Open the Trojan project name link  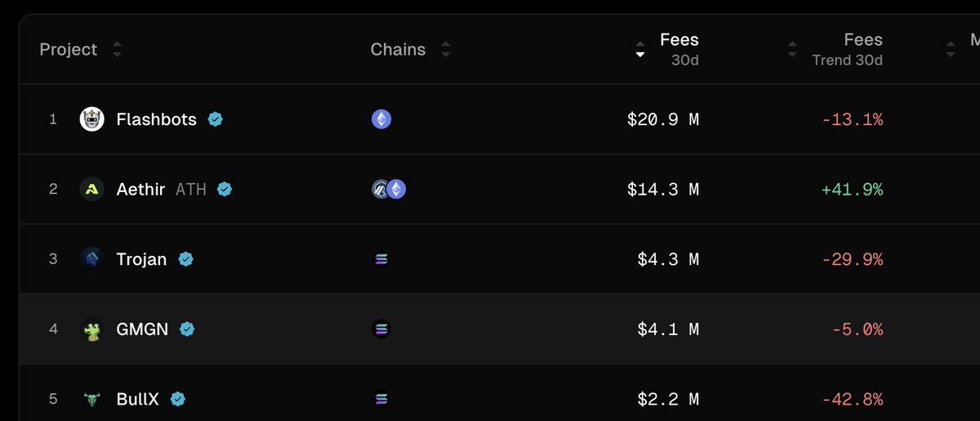[x=141, y=260]
